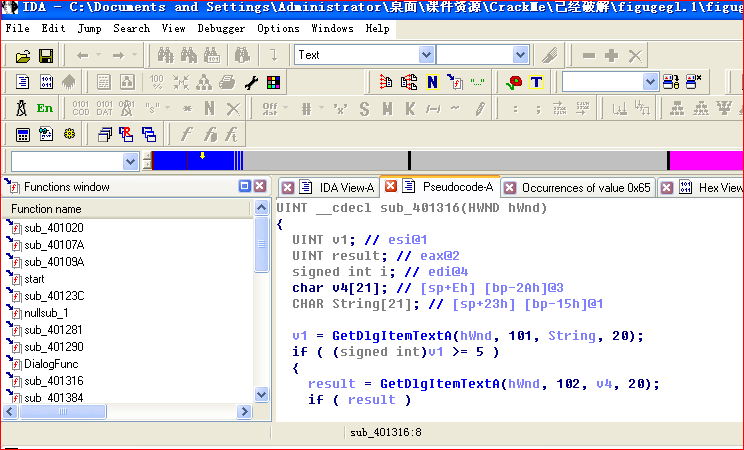Open the Search menu

(x=131, y=28)
